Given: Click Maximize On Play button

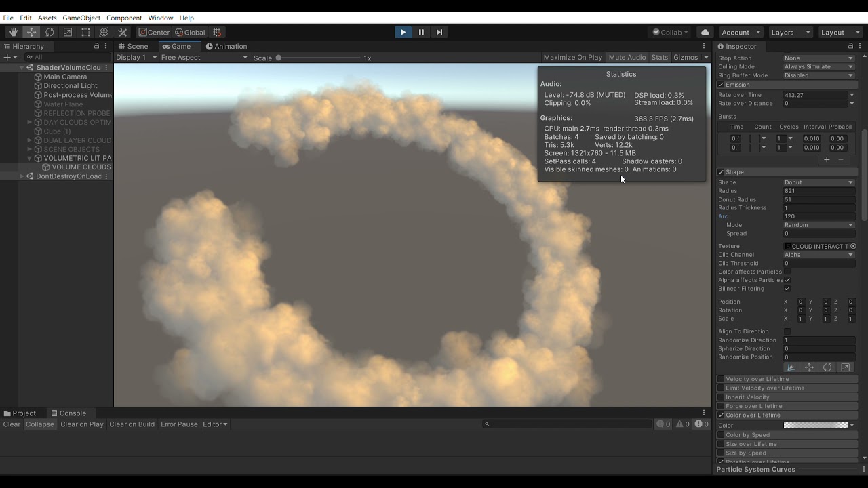Looking at the screenshot, I should (x=573, y=58).
